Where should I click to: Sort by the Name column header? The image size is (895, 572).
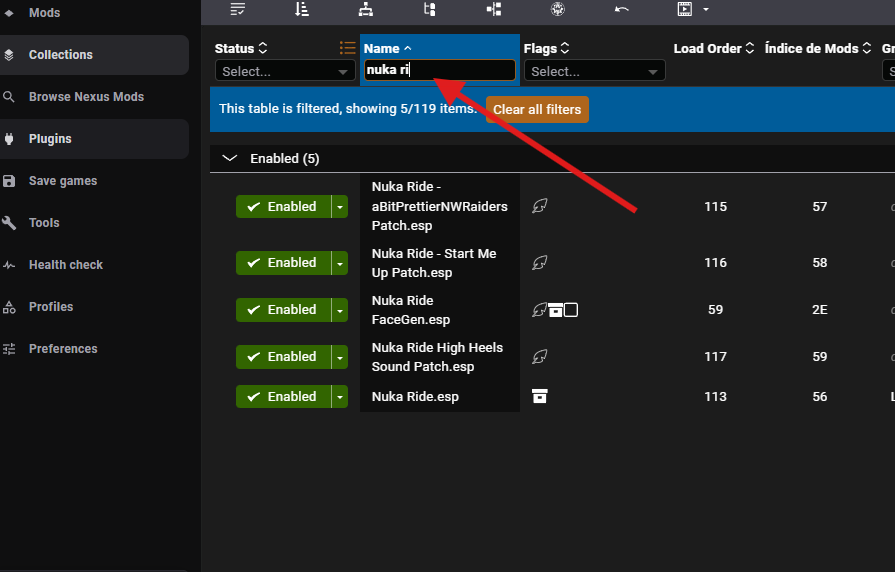tap(388, 49)
